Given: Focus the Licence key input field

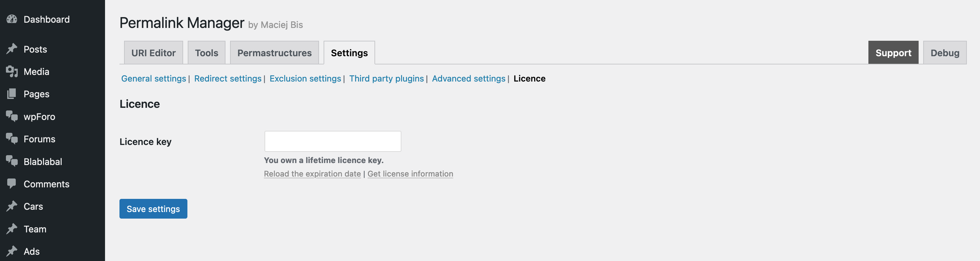Looking at the screenshot, I should 332,141.
